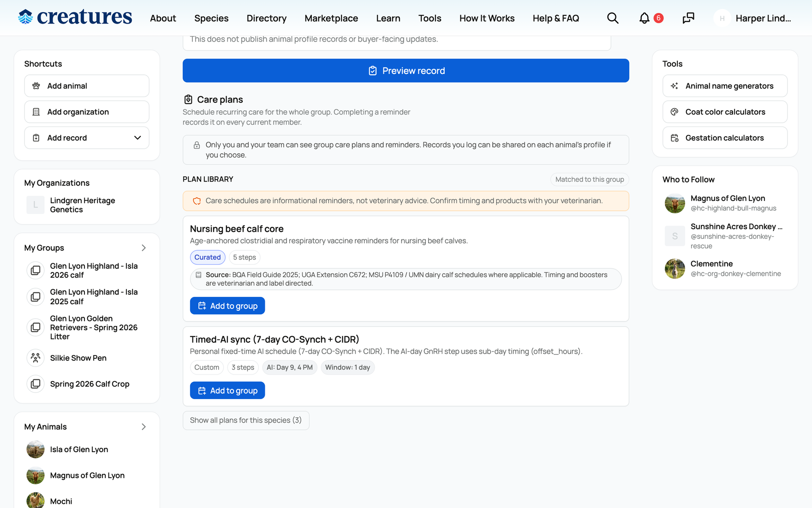Click @hc-org-donkey-clementine handle

coord(735,274)
